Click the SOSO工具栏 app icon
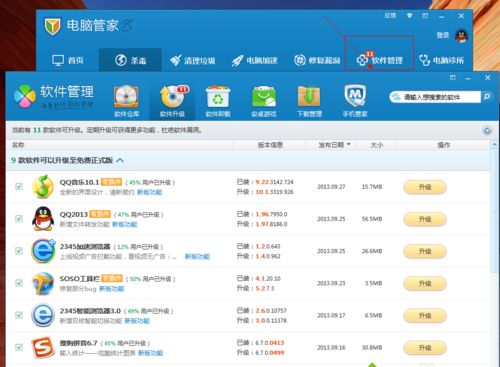Viewport: 500px width, 367px height. click(43, 283)
